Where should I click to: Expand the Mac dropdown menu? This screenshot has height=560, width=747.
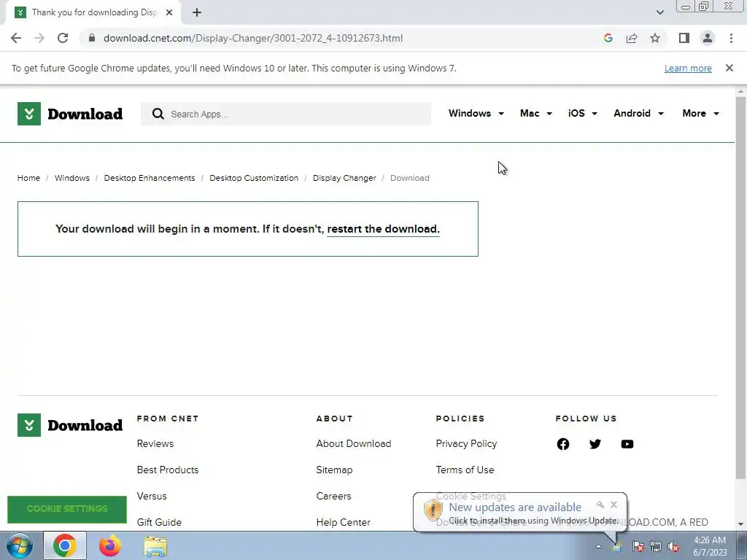point(536,113)
